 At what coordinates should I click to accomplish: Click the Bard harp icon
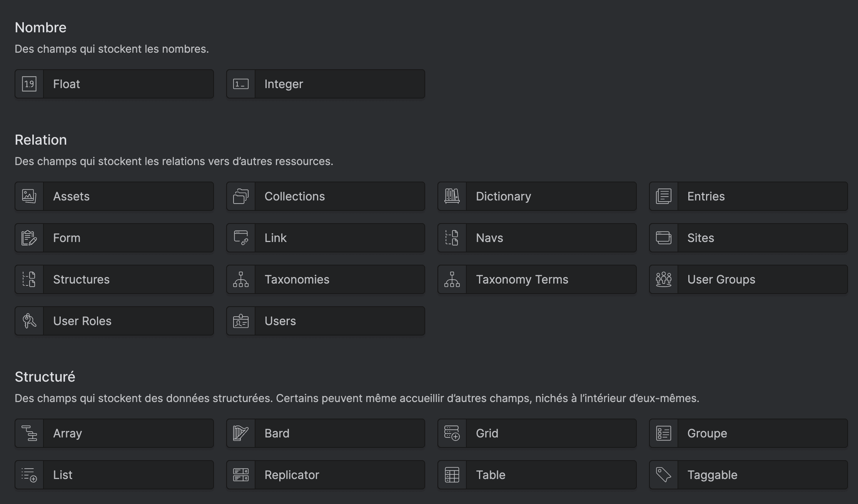point(241,433)
